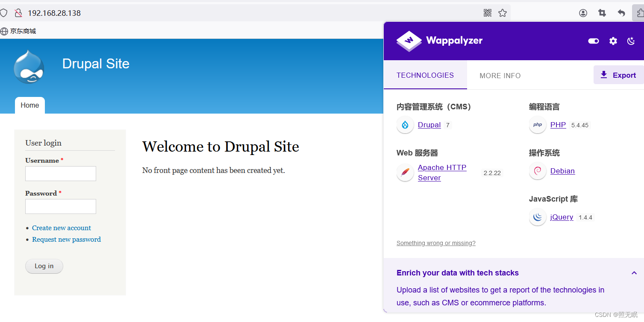Click the undo arrow toolbar icon

click(x=621, y=13)
